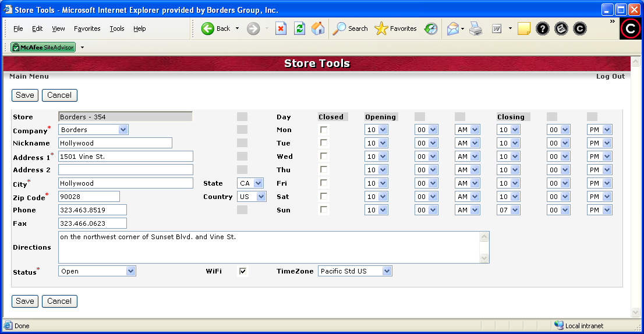Open the Country dropdown
The height and width of the screenshot is (334, 644).
pyautogui.click(x=252, y=197)
